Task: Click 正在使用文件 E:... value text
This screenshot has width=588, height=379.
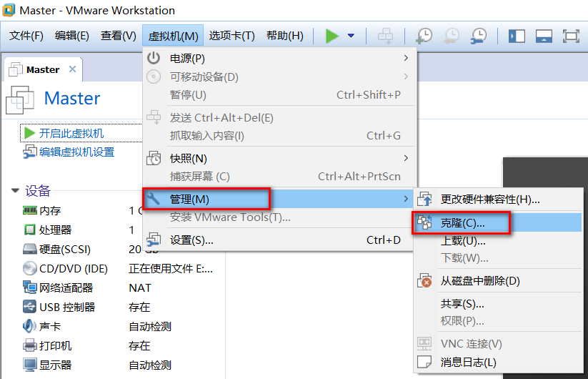Action: (171, 269)
